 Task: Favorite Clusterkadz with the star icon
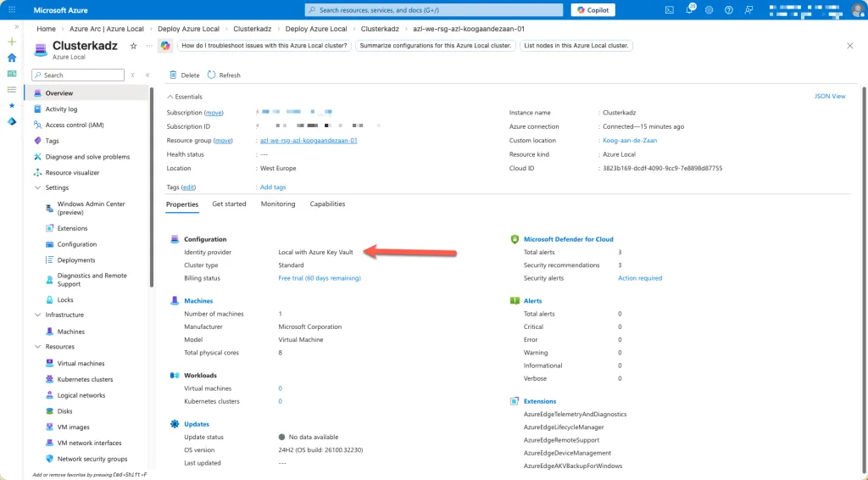tap(133, 46)
